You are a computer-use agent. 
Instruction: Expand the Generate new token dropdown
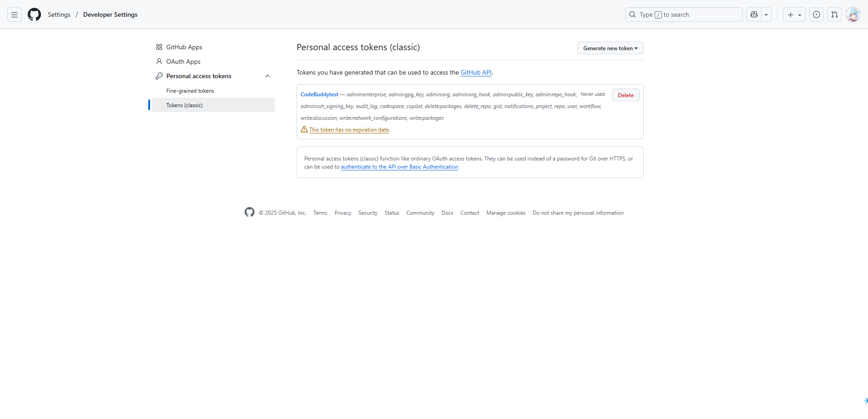click(x=610, y=48)
